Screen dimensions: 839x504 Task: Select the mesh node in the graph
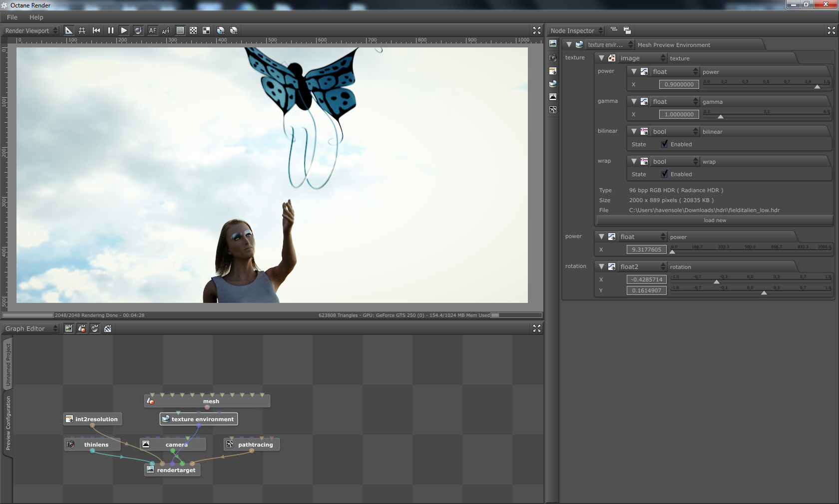(207, 401)
